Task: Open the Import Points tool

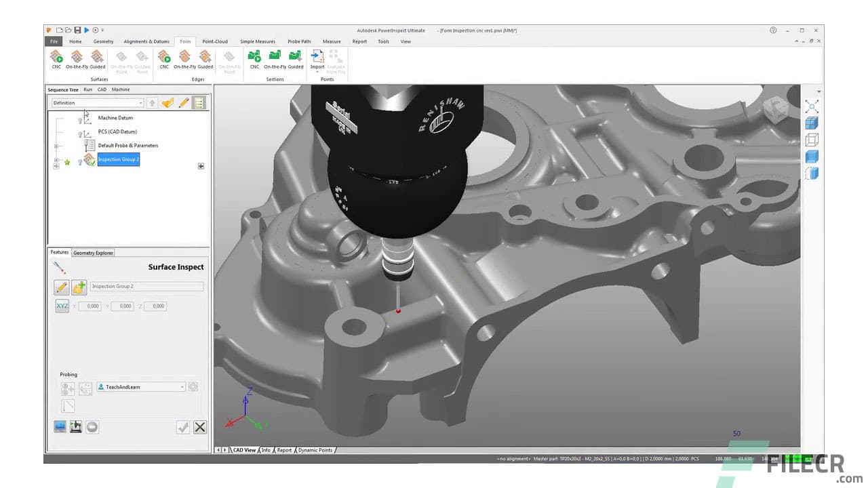Action: pos(317,60)
